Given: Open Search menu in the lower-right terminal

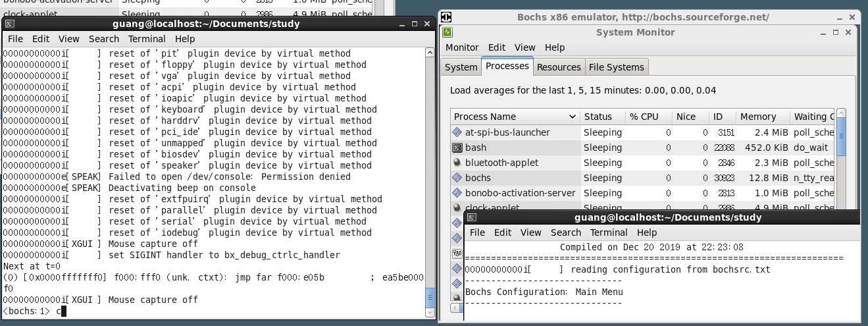Looking at the screenshot, I should tap(565, 232).
